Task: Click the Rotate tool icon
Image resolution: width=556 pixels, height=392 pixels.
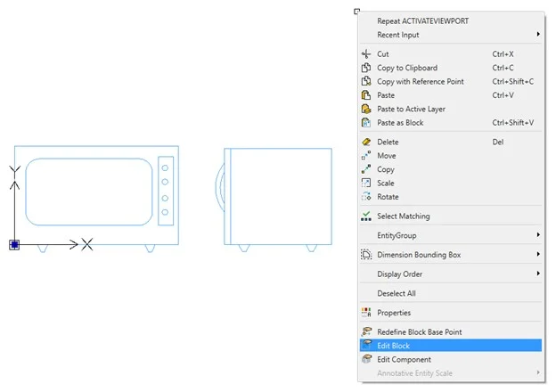Action: (x=365, y=197)
